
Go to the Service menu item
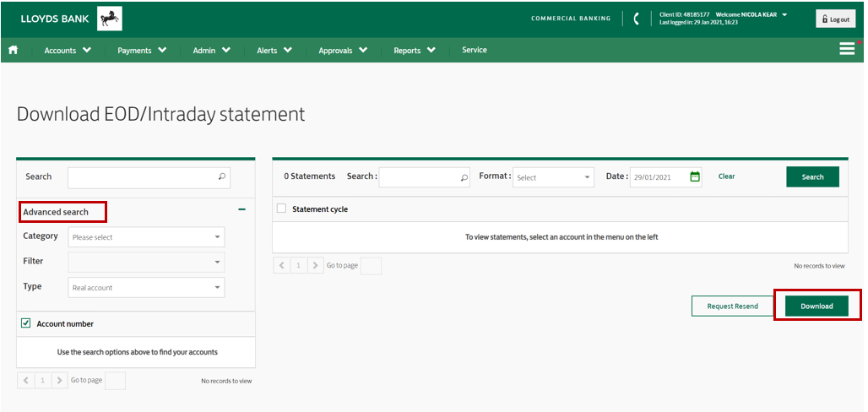(x=475, y=50)
